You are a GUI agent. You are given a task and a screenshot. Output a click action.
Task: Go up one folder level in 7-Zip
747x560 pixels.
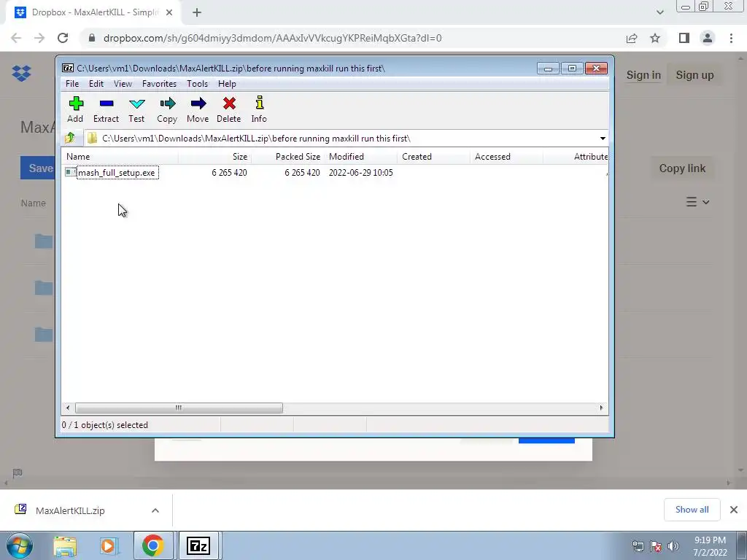tap(70, 138)
